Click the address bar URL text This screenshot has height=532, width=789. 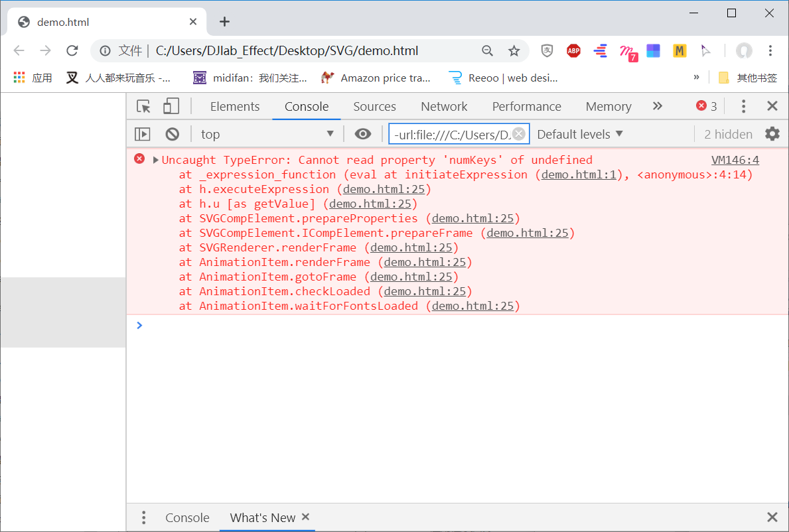286,51
